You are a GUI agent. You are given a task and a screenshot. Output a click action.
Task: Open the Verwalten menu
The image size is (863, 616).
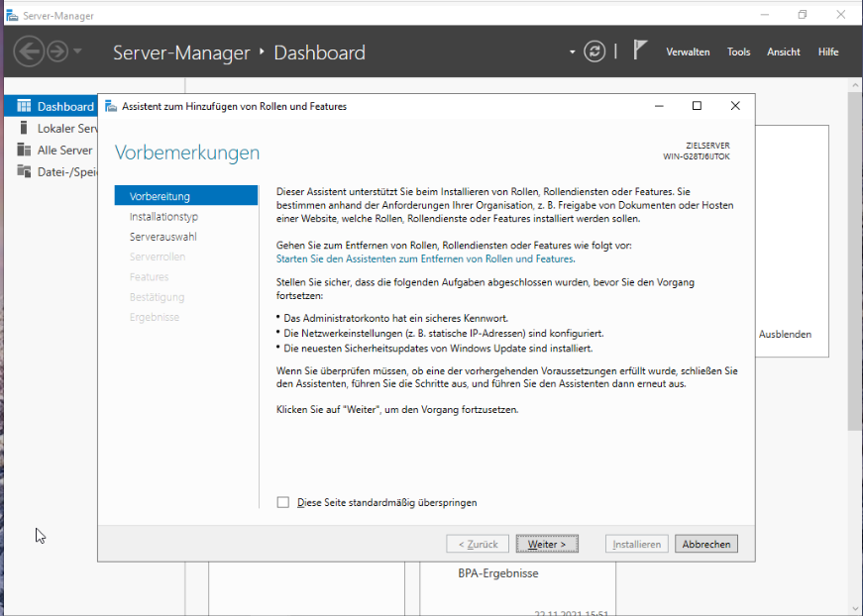click(688, 52)
